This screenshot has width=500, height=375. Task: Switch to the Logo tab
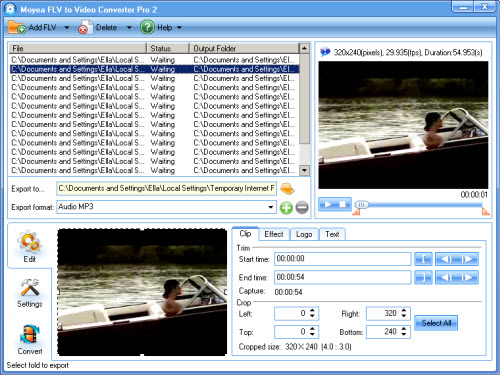pos(304,234)
